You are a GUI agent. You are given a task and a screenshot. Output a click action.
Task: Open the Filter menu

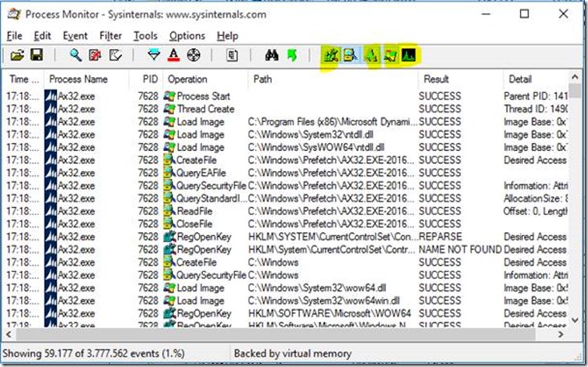click(111, 36)
